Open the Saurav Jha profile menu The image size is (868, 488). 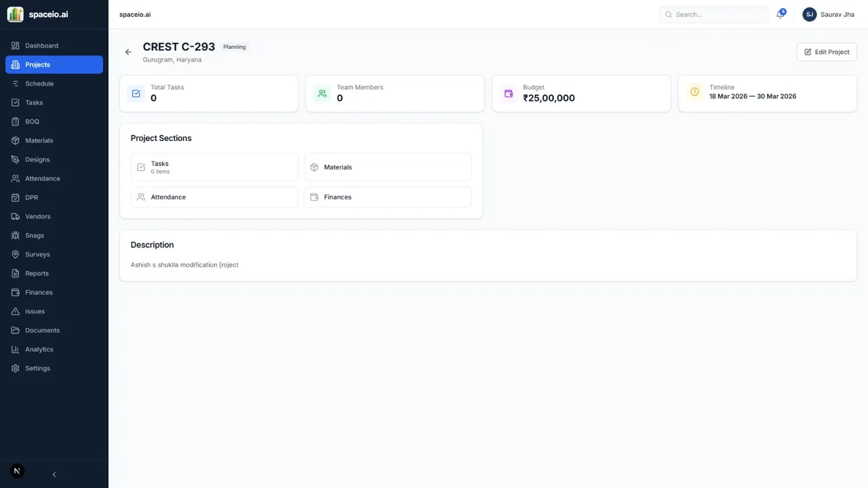pyautogui.click(x=829, y=14)
